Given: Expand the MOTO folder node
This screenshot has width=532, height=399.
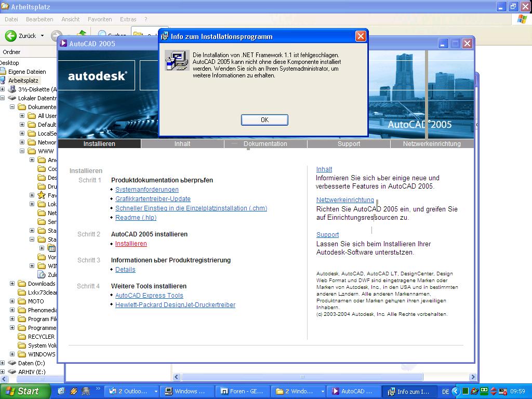Looking at the screenshot, I should click(x=12, y=301).
